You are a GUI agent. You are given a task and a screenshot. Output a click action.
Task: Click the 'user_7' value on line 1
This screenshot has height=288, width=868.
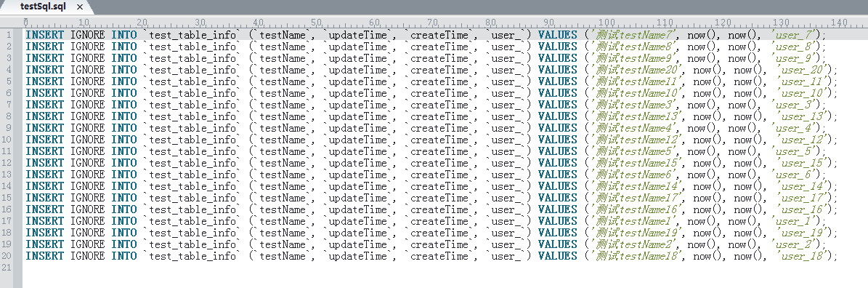(793, 35)
